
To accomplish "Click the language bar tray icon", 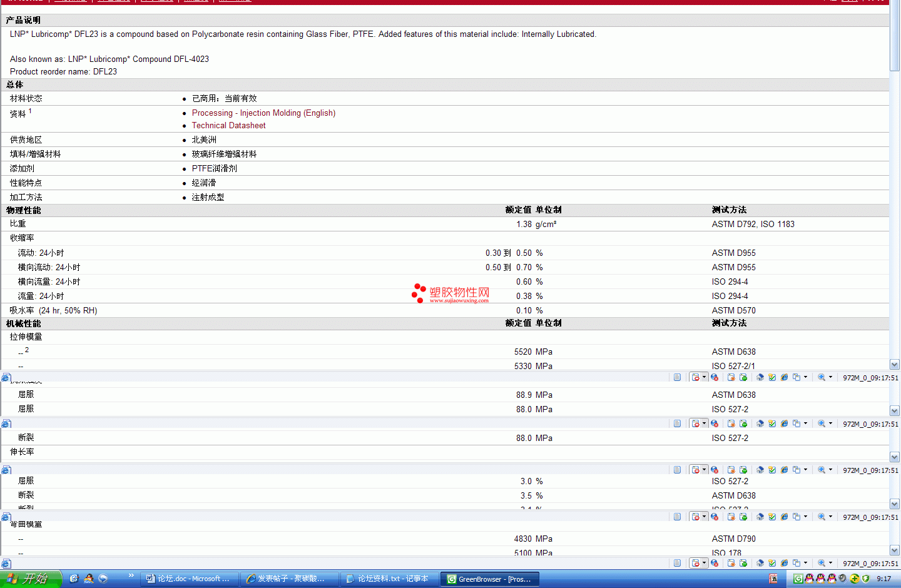I will pos(773,579).
